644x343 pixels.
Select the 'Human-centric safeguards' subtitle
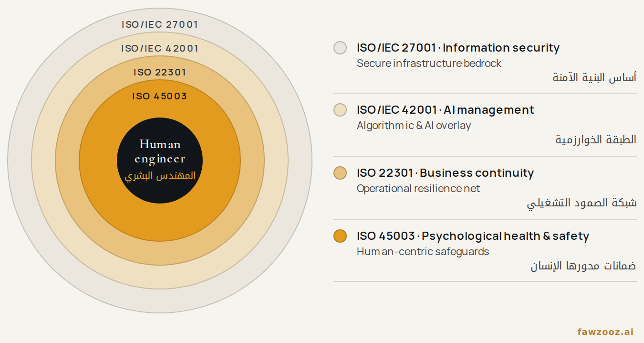(x=423, y=251)
